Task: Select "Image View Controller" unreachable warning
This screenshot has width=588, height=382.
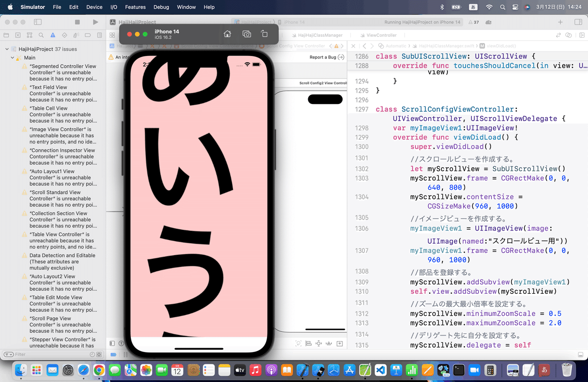Action: coord(63,136)
